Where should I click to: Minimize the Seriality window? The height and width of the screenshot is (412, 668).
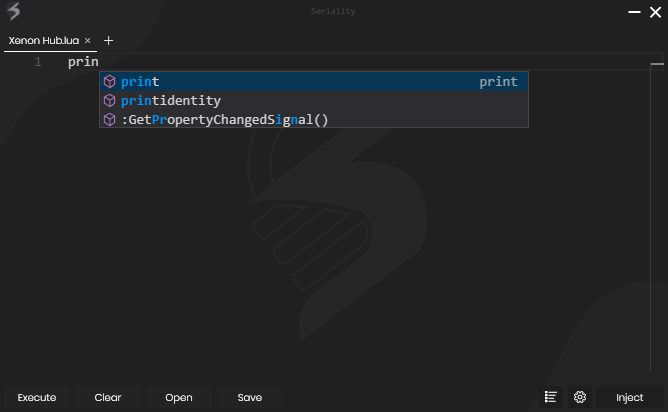pyautogui.click(x=634, y=12)
